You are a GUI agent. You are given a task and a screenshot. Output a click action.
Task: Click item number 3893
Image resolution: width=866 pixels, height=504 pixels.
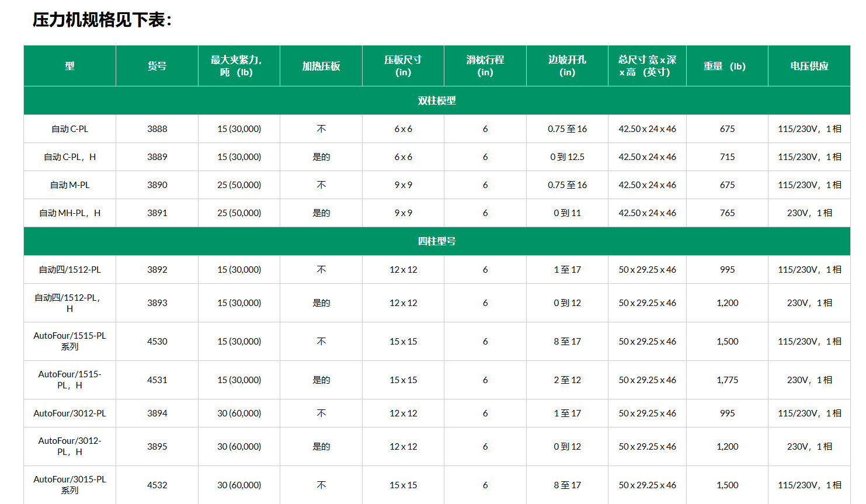(157, 303)
